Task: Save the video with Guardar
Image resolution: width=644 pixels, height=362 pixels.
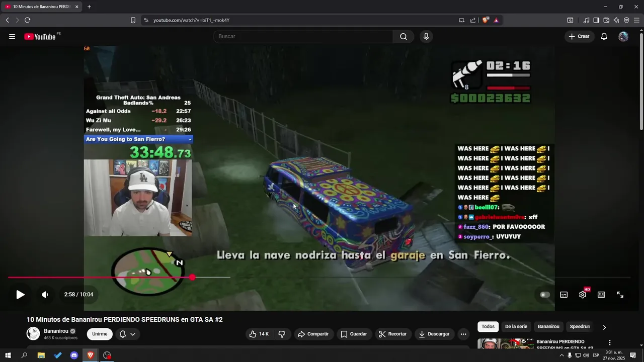Action: (354, 334)
